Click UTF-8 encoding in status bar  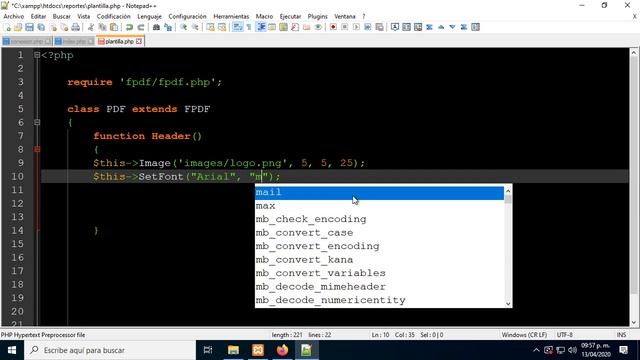(565, 335)
